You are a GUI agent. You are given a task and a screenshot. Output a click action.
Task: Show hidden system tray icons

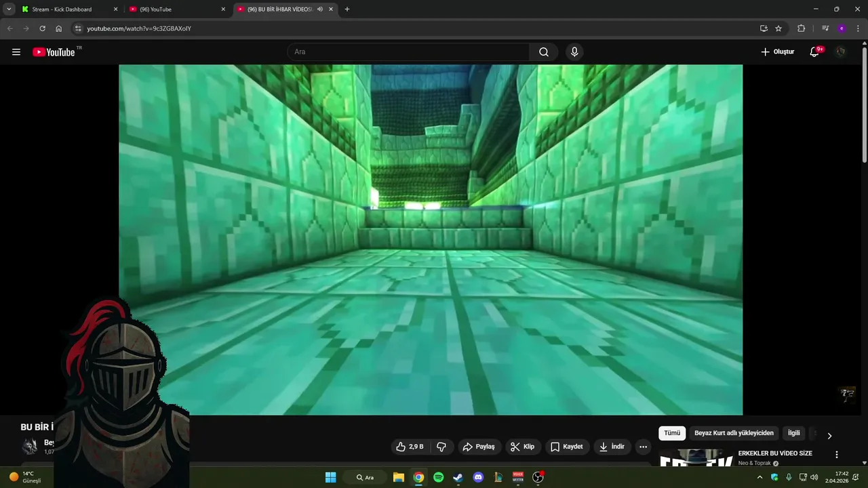759,477
